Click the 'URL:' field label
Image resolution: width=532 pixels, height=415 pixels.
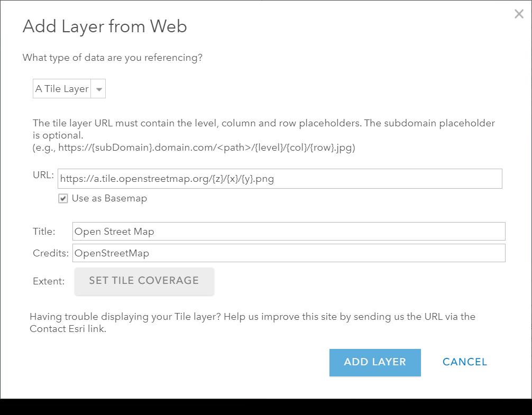[x=43, y=175]
